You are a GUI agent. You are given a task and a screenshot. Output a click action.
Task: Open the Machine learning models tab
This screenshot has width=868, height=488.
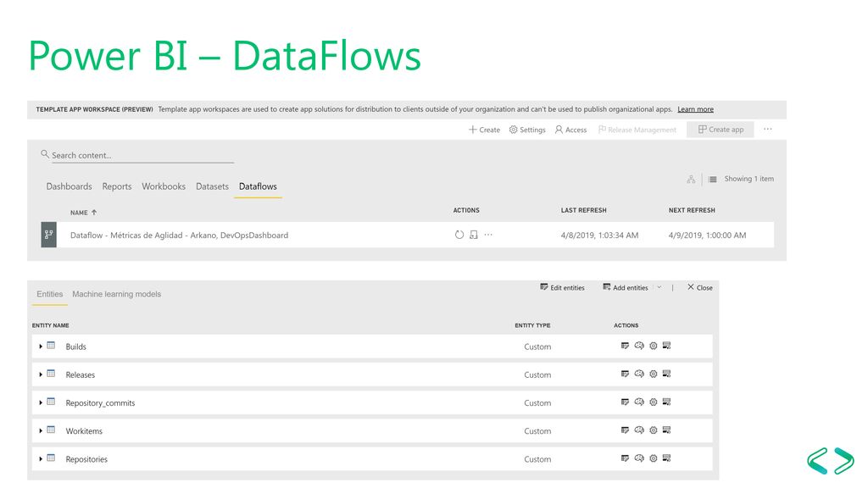117,294
